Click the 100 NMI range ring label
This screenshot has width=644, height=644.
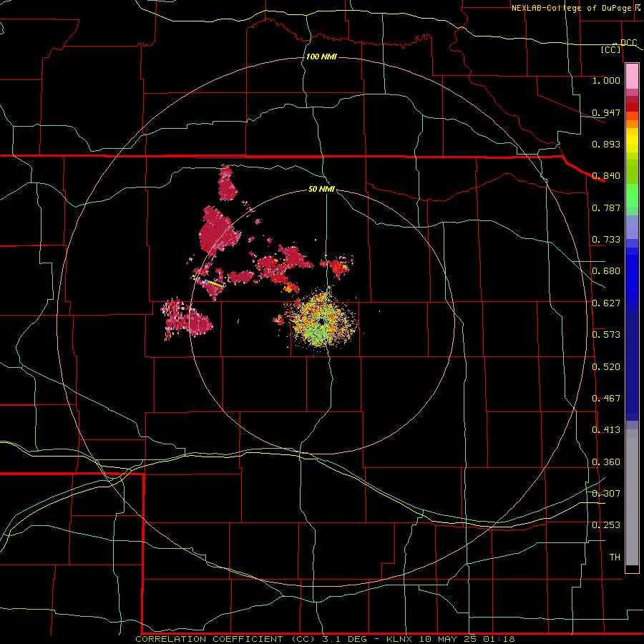pos(321,57)
